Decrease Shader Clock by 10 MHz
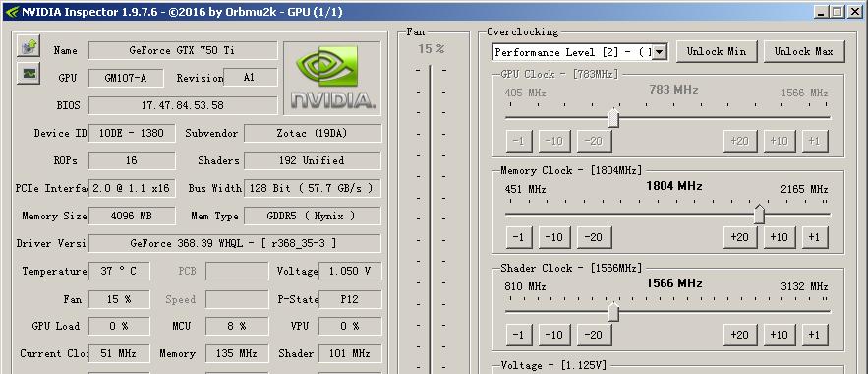868x374 pixels. (554, 335)
